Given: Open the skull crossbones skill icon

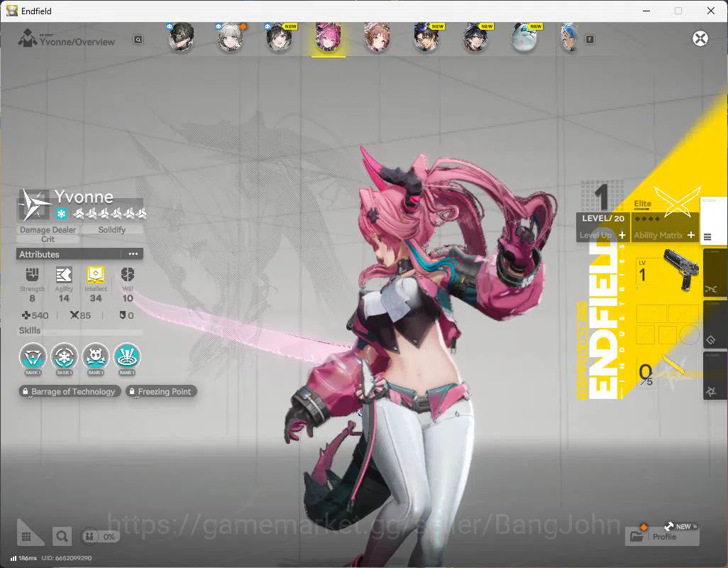Looking at the screenshot, I should click(x=96, y=356).
